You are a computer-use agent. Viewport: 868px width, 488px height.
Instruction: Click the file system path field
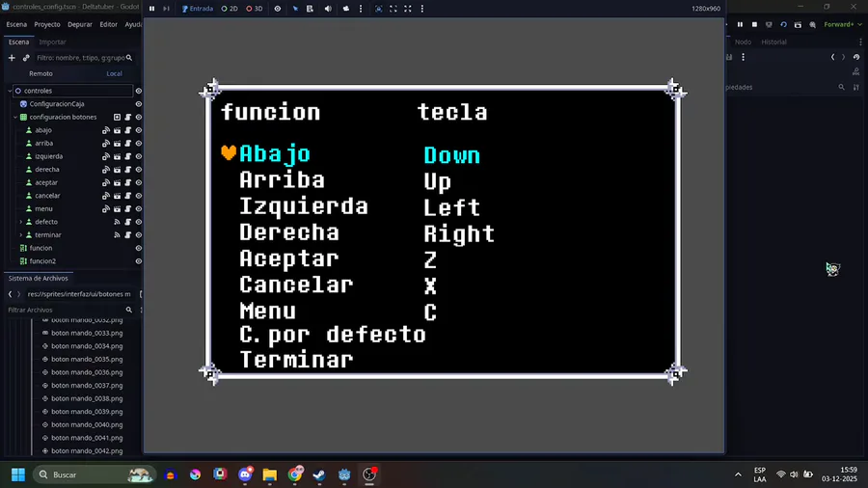click(x=79, y=294)
